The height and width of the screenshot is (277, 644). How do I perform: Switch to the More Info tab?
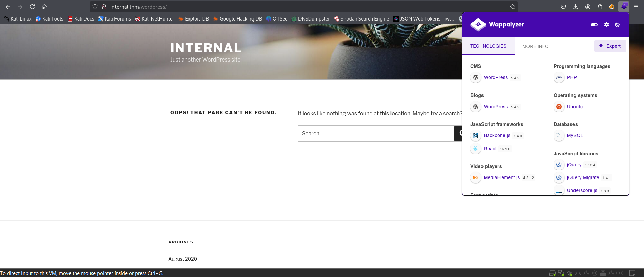click(x=535, y=46)
